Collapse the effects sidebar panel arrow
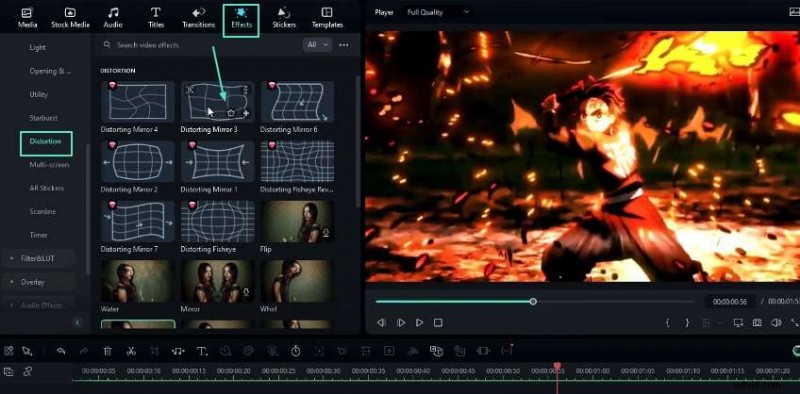Screen dimensions: 800x394 tap(78, 323)
